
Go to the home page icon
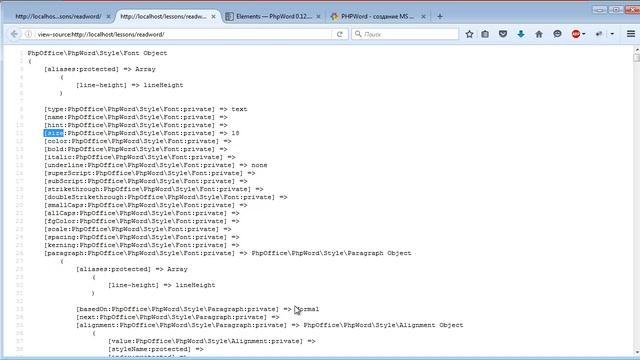[x=539, y=34]
